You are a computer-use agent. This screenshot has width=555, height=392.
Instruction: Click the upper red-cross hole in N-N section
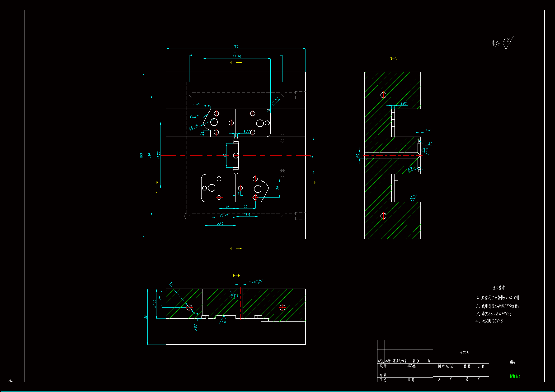click(383, 95)
